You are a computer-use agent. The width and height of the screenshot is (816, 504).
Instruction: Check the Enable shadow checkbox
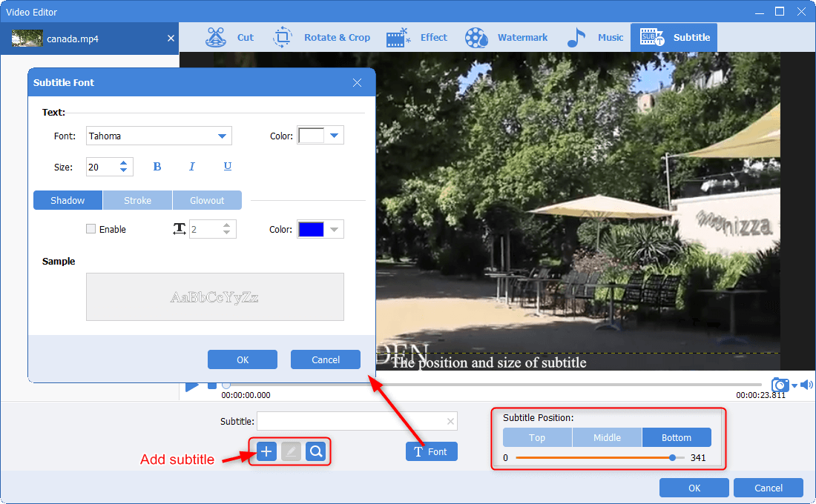click(x=91, y=229)
